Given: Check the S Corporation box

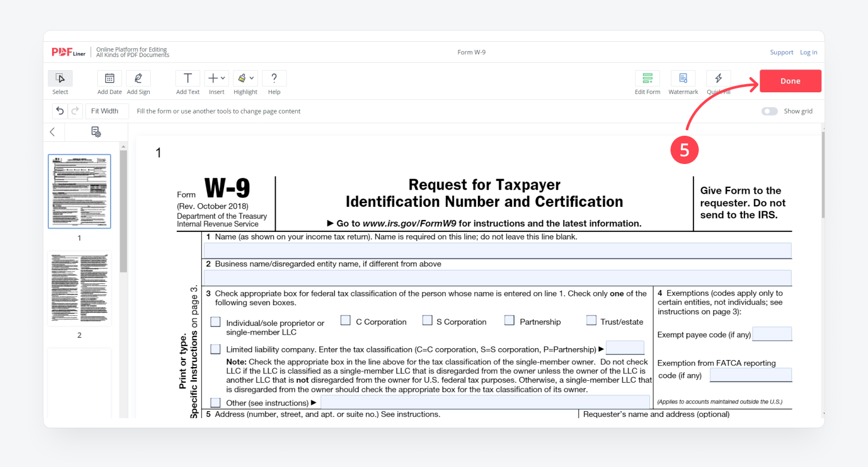Looking at the screenshot, I should pos(427,320).
